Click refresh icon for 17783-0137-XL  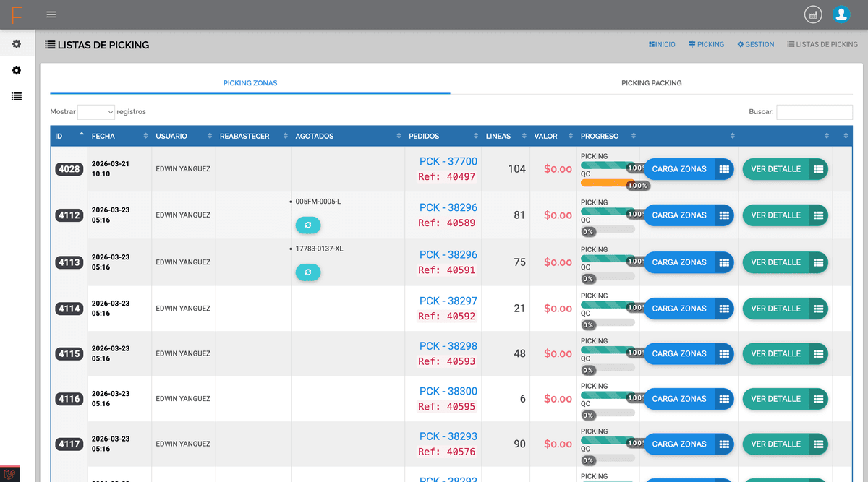coord(308,272)
